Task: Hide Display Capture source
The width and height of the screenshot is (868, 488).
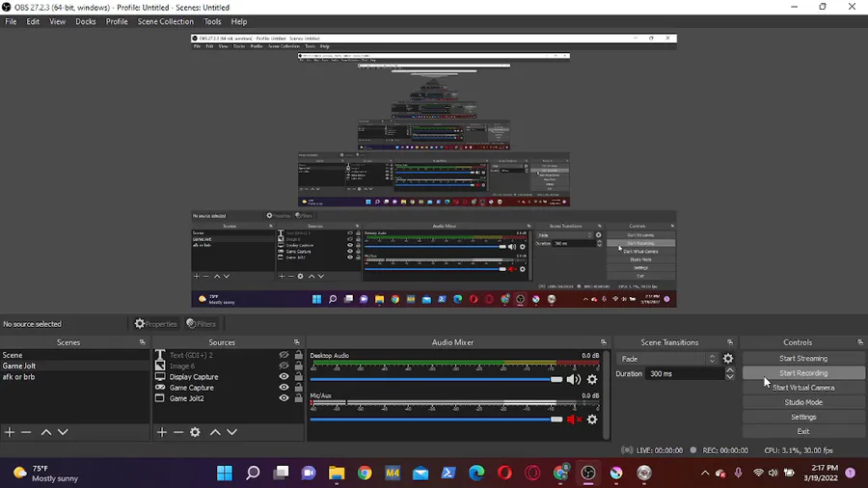Action: 284,377
